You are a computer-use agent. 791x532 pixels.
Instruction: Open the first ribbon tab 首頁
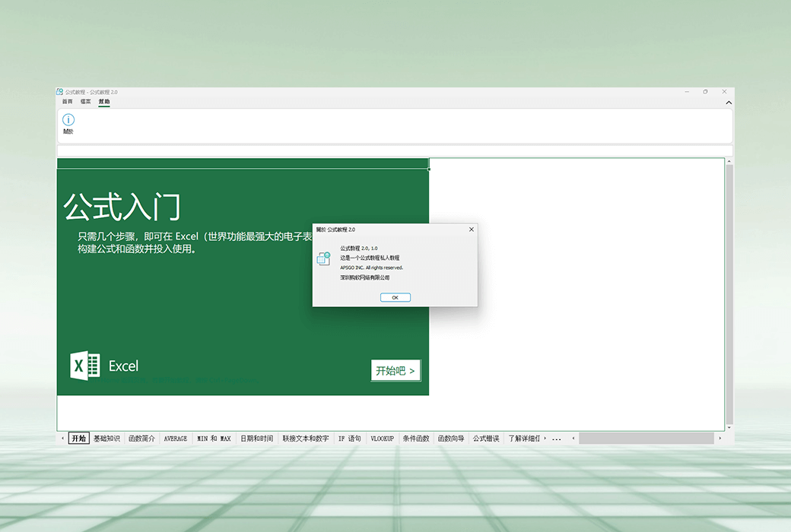click(67, 101)
